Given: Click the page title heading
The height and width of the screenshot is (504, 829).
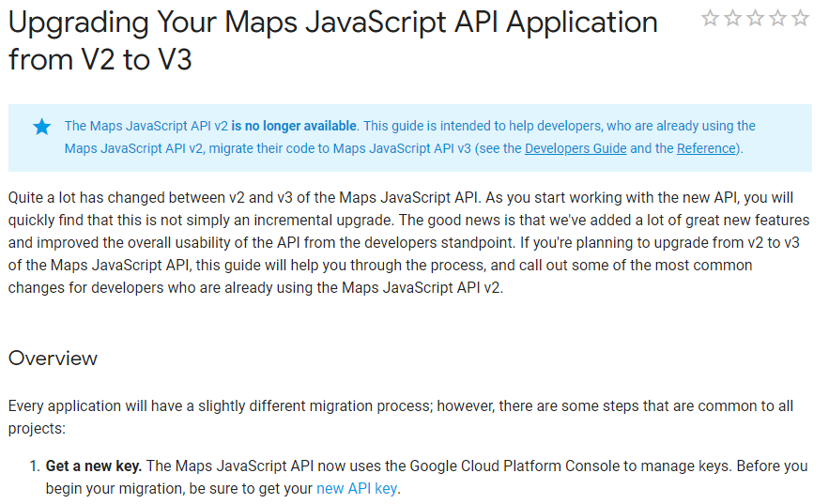Looking at the screenshot, I should tap(333, 40).
